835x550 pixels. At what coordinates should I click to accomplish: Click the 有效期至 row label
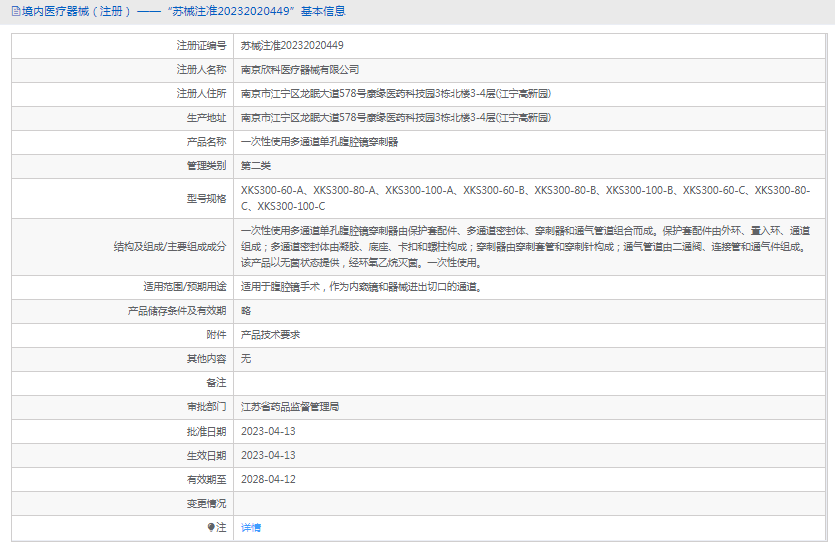206,479
